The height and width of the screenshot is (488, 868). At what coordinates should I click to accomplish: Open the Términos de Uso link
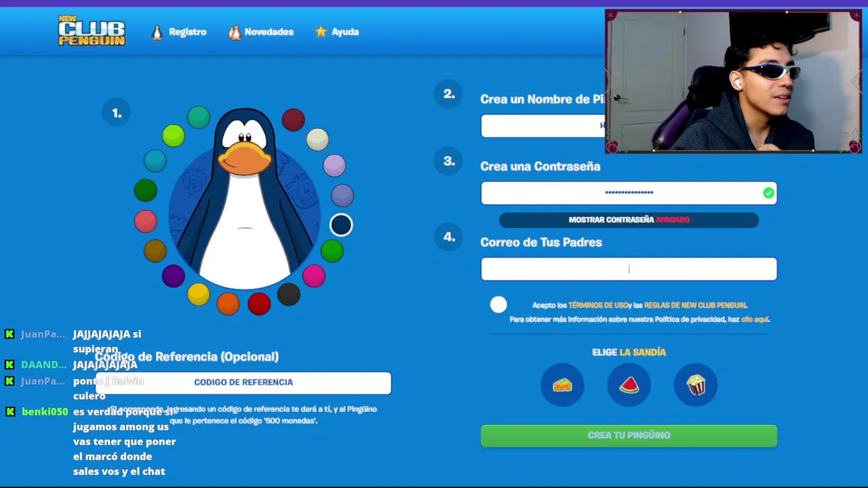pos(597,305)
